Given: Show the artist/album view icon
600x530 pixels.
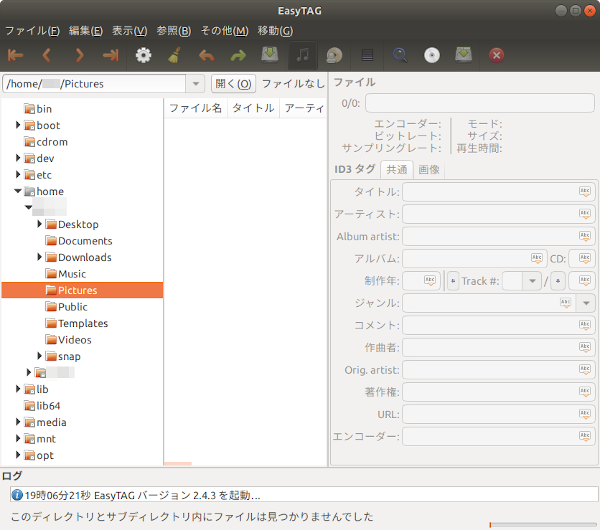Looking at the screenshot, I should click(334, 55).
